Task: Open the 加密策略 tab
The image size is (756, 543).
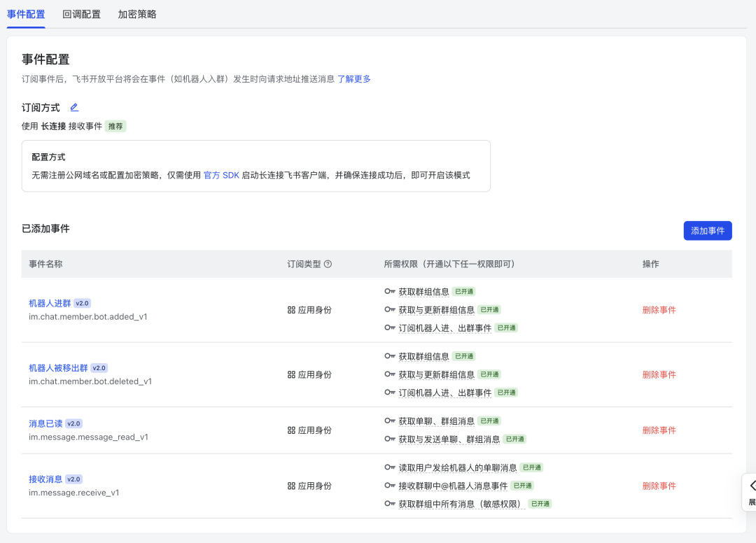Action: pyautogui.click(x=137, y=13)
